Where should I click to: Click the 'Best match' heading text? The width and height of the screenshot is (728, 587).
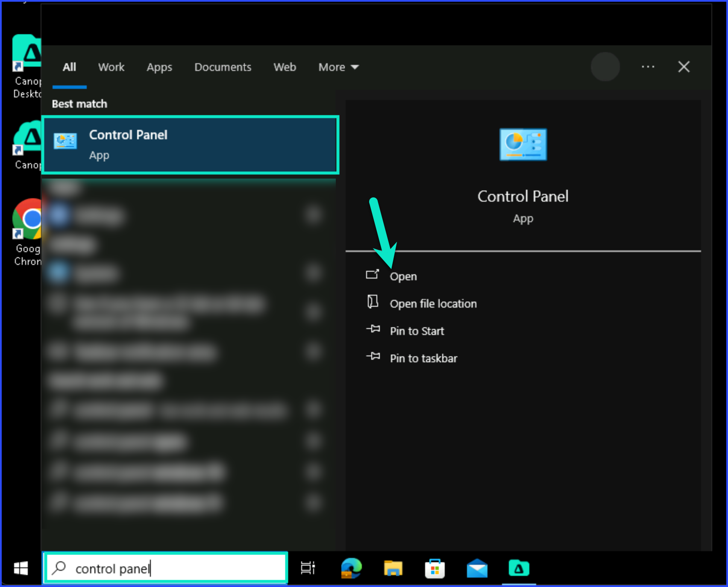79,104
